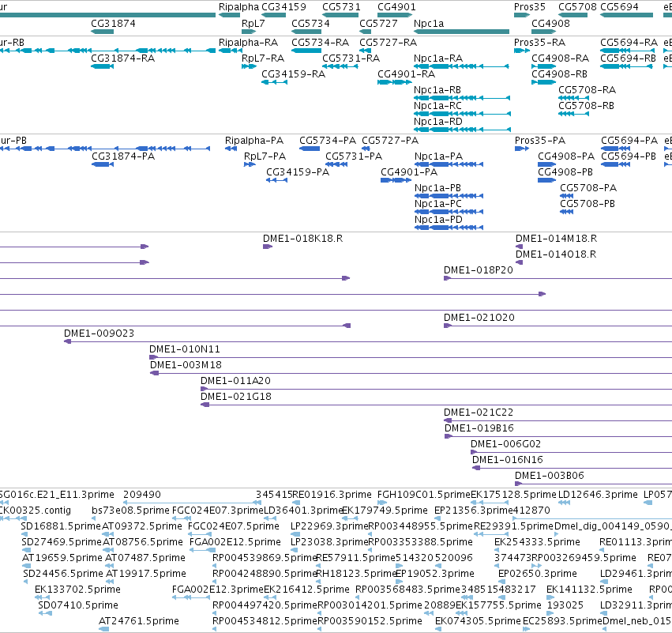Select the Npc1a-RC transcript label
The height and width of the screenshot is (633, 672).
437,106
